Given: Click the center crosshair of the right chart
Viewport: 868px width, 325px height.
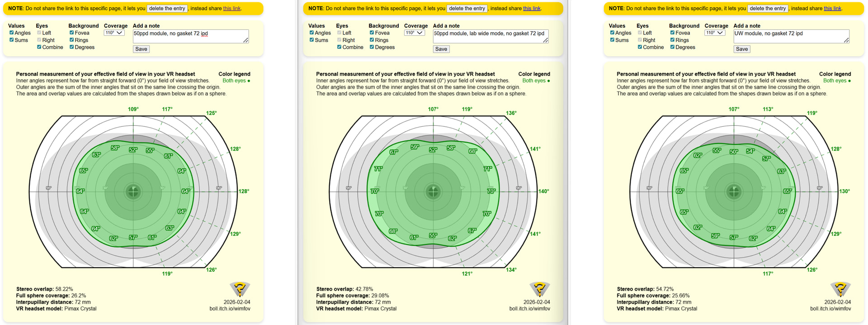Looking at the screenshot, I should [x=733, y=191].
